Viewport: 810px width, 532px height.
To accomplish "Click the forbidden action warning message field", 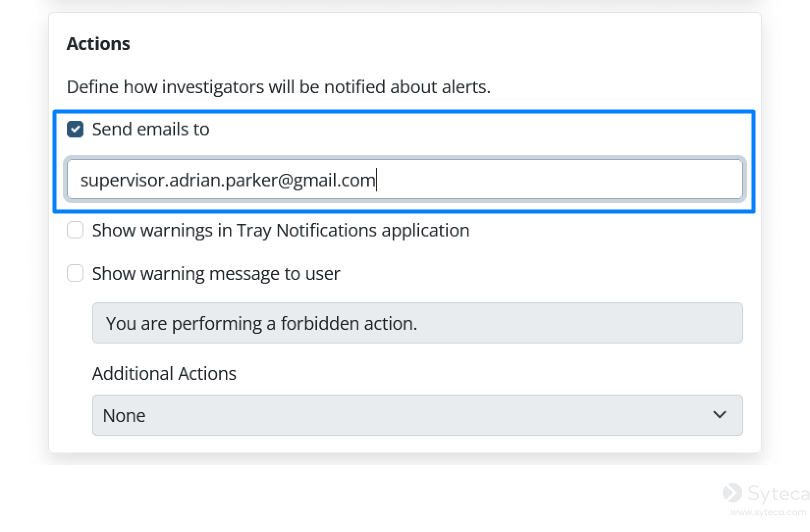I will click(417, 323).
